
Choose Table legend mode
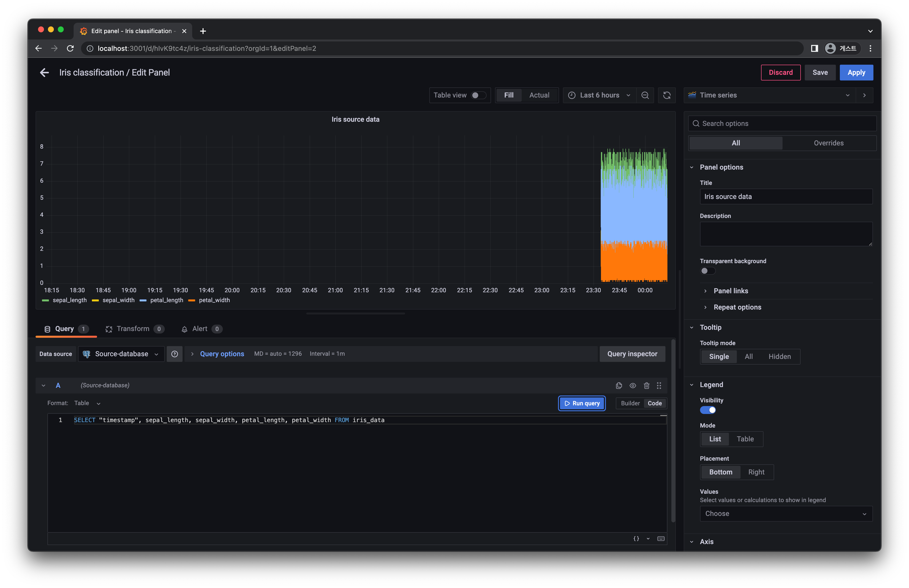(745, 439)
